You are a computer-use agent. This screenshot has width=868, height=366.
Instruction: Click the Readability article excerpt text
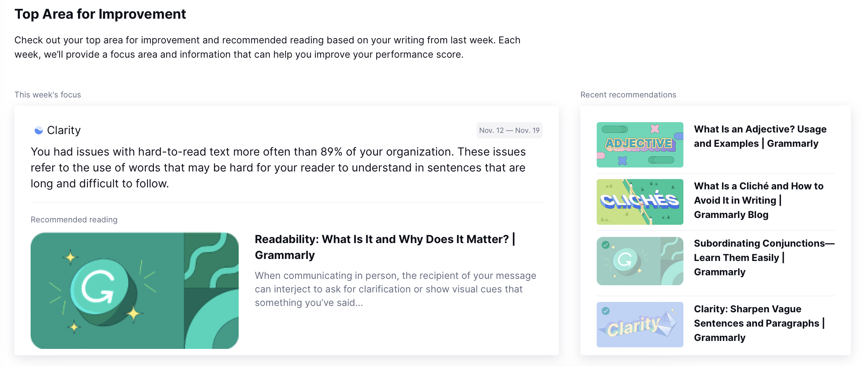point(395,289)
